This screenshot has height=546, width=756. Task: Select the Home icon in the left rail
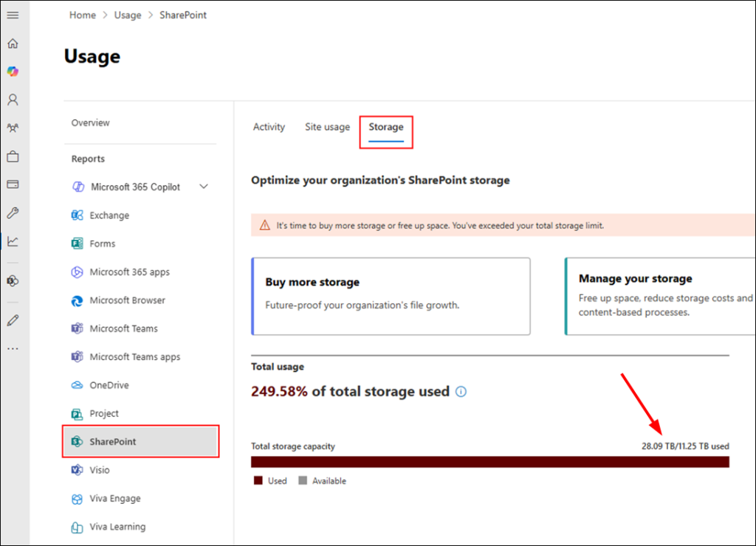pos(13,44)
